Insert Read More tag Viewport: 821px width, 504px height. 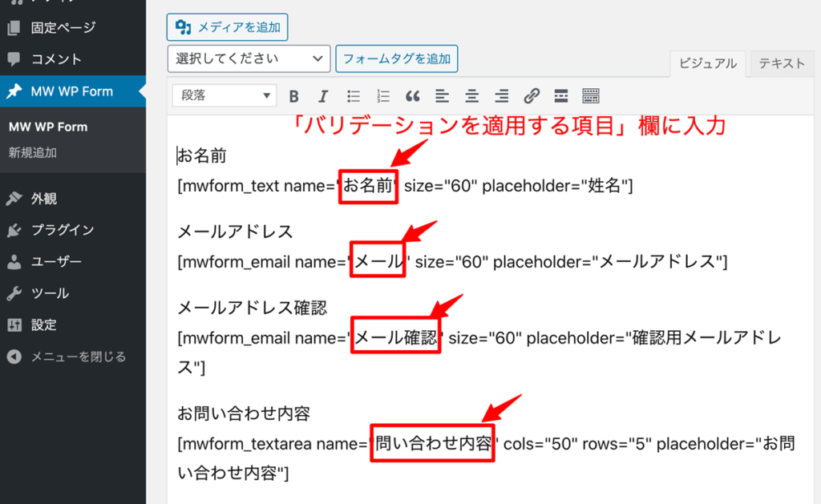point(560,96)
